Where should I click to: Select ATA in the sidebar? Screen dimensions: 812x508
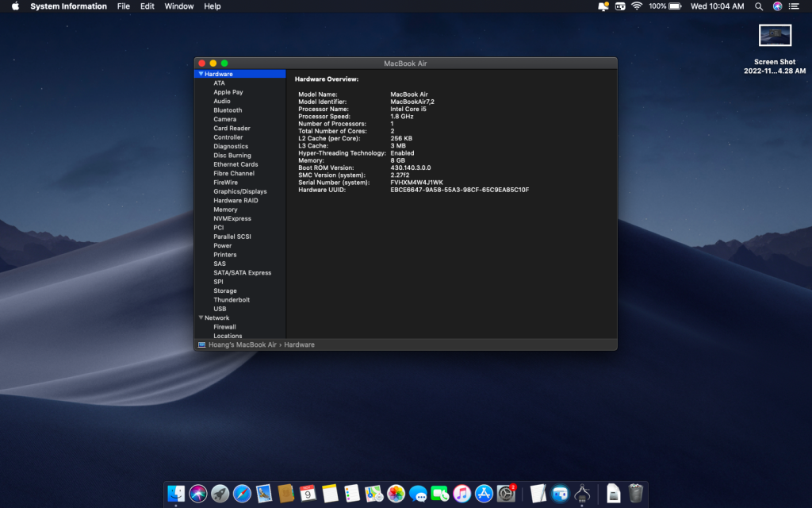click(x=219, y=83)
